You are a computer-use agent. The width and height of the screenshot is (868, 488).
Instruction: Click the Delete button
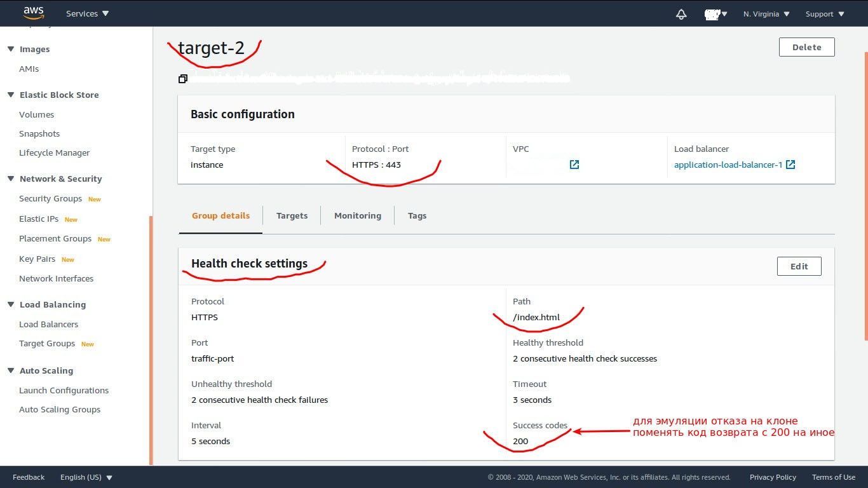(807, 47)
